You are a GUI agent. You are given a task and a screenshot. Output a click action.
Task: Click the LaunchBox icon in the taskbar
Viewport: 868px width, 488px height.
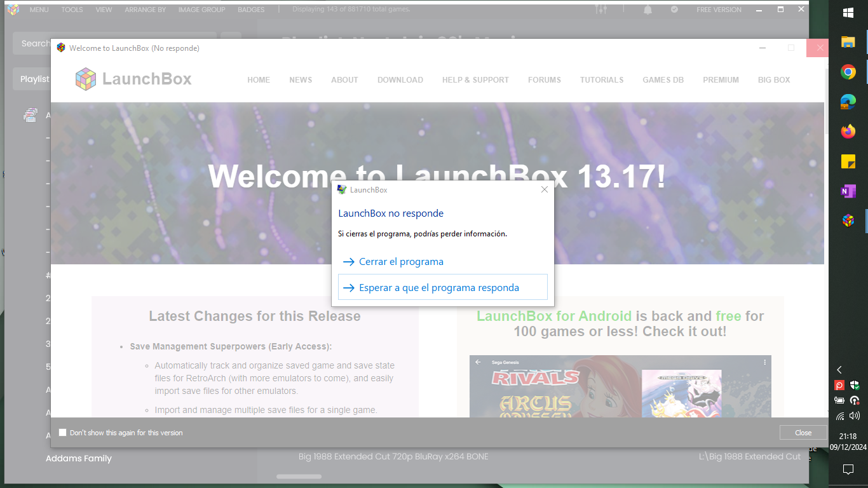[x=848, y=220]
